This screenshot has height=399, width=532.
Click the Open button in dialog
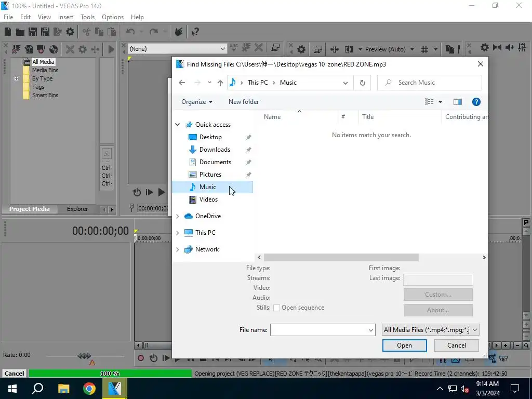[x=404, y=345]
